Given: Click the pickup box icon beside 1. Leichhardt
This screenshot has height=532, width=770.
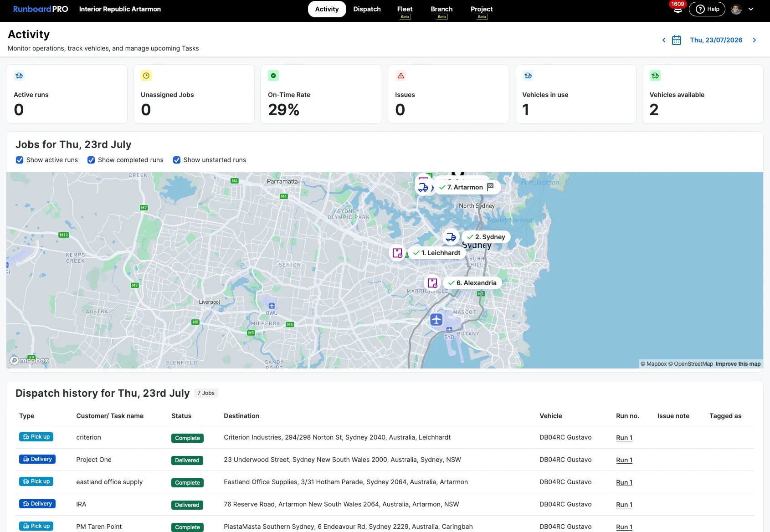Looking at the screenshot, I should click(x=397, y=253).
